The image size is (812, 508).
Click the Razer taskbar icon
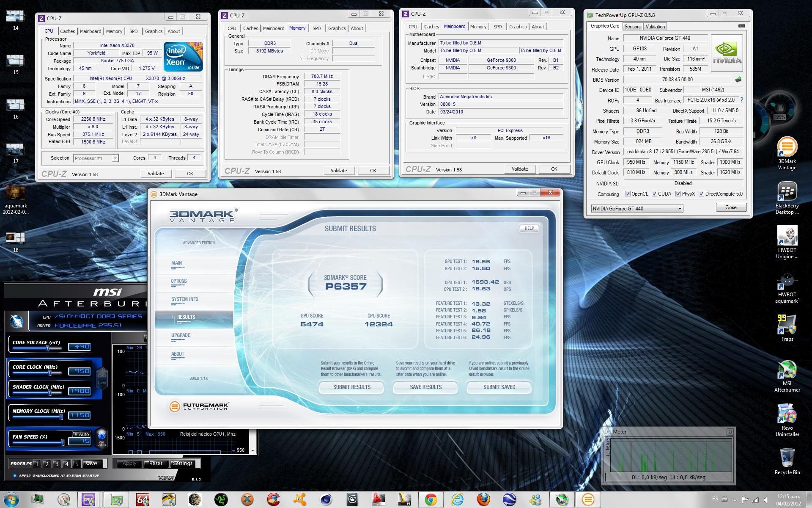point(221,500)
